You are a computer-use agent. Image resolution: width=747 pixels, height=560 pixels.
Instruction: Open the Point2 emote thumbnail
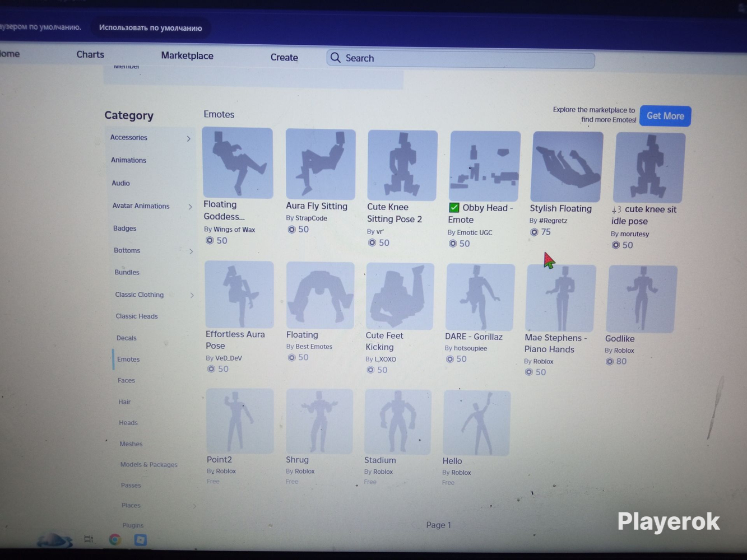pyautogui.click(x=240, y=421)
